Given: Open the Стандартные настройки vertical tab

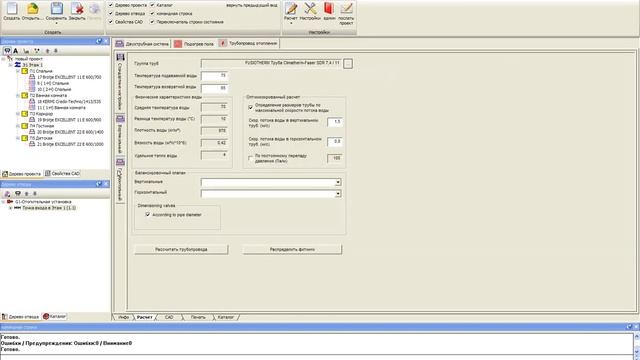Looking at the screenshot, I should pos(120,82).
